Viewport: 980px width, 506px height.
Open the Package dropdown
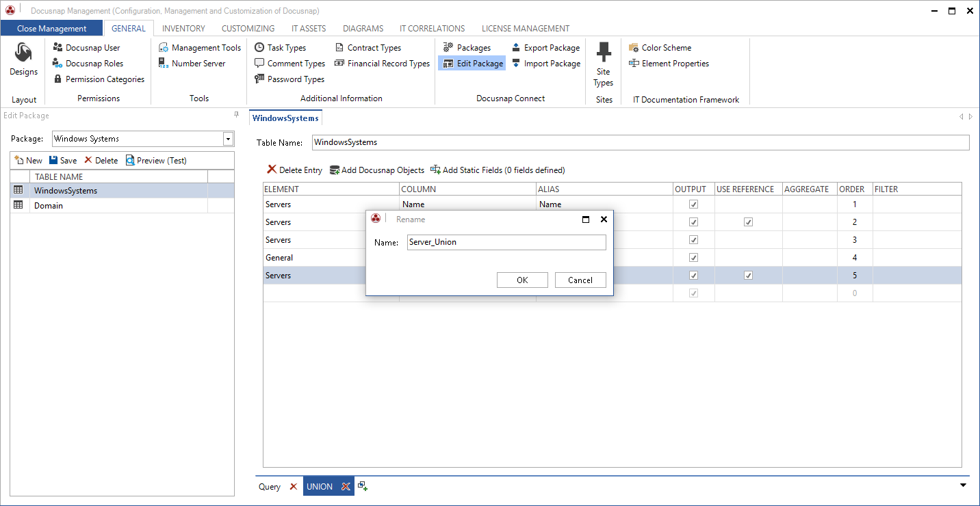point(228,139)
